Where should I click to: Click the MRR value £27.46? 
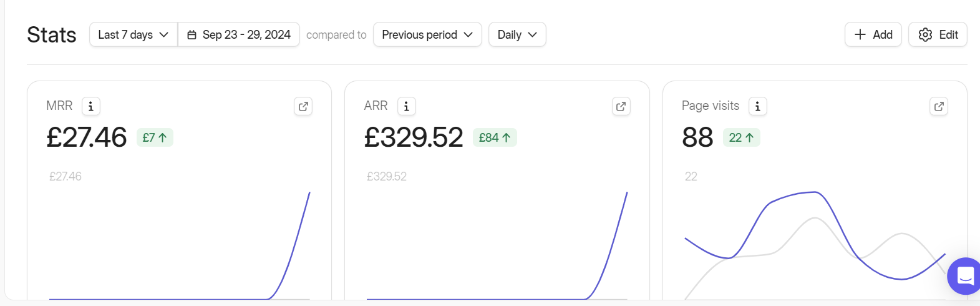click(87, 137)
